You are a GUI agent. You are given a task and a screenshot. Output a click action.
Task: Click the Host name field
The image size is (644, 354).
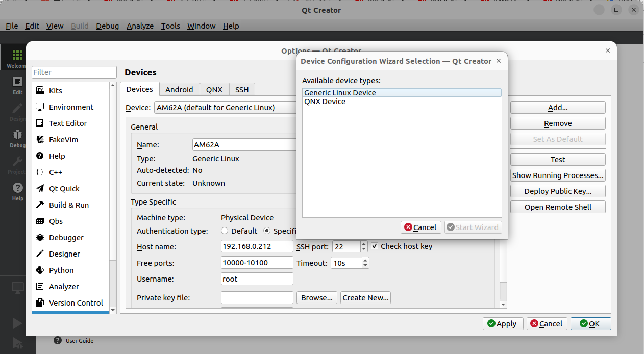(257, 247)
